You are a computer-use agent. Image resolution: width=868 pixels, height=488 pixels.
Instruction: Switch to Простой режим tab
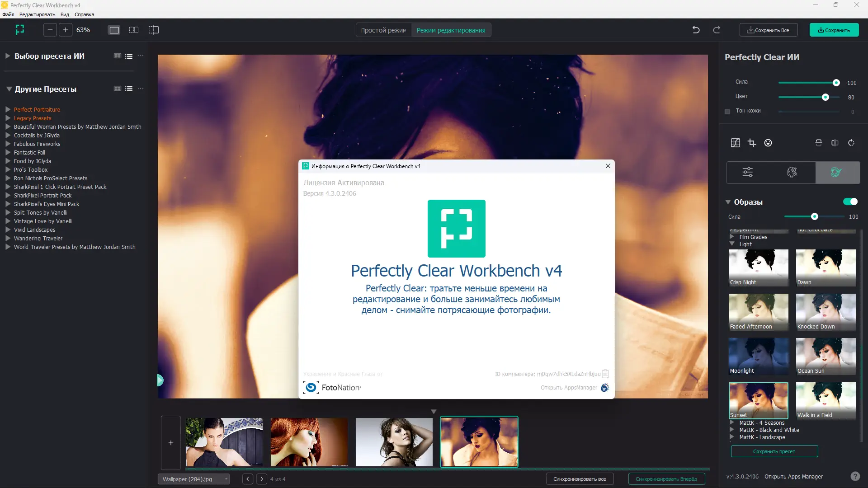click(x=383, y=30)
